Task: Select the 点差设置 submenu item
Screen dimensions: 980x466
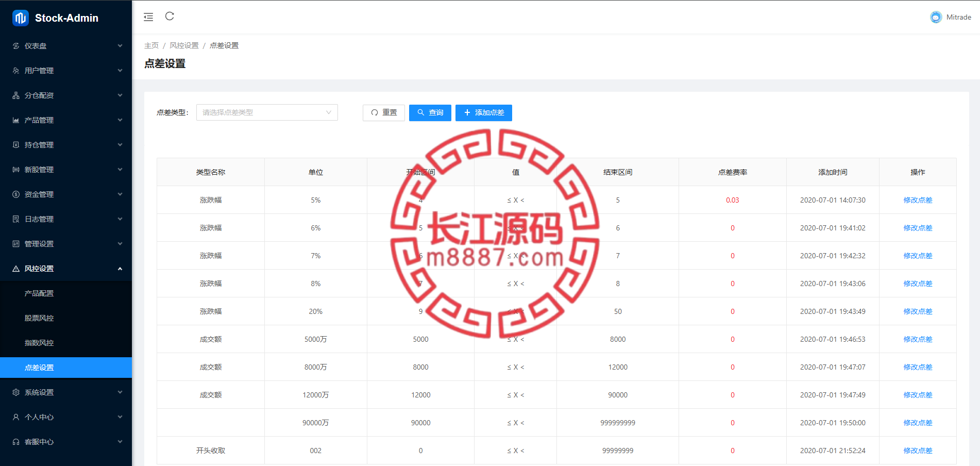Action: coord(66,368)
